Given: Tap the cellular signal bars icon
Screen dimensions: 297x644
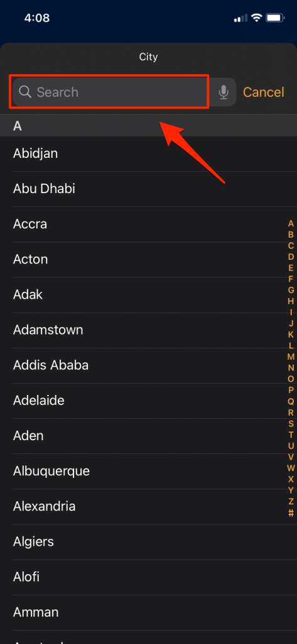Looking at the screenshot, I should (240, 18).
